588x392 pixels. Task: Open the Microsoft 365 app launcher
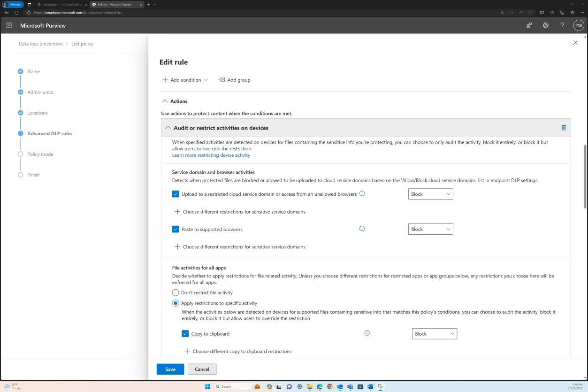pyautogui.click(x=8, y=25)
